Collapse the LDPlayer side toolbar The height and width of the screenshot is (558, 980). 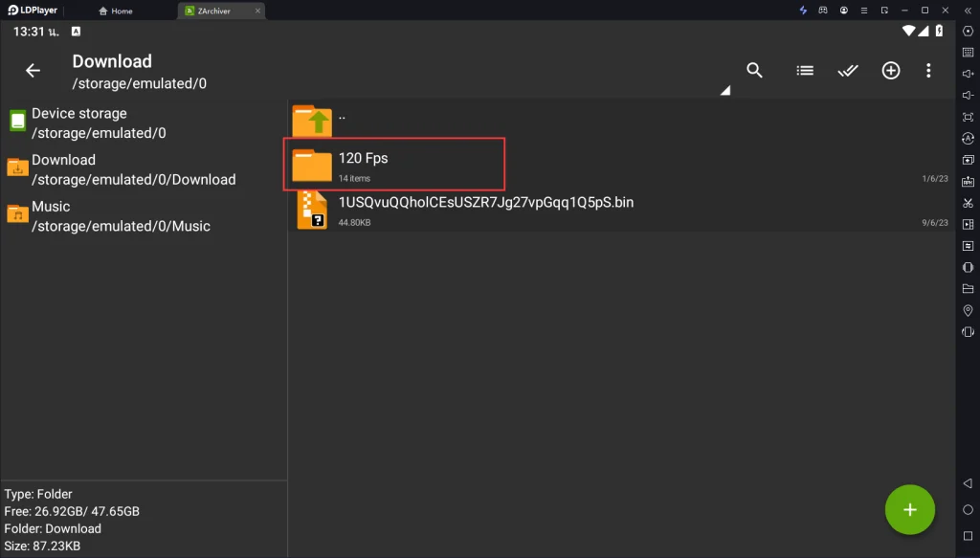969,10
